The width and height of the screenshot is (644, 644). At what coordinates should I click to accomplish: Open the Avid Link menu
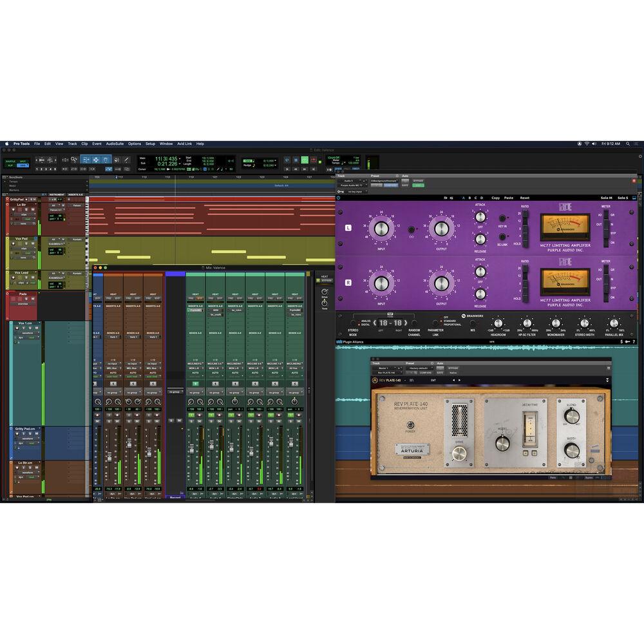pos(184,144)
